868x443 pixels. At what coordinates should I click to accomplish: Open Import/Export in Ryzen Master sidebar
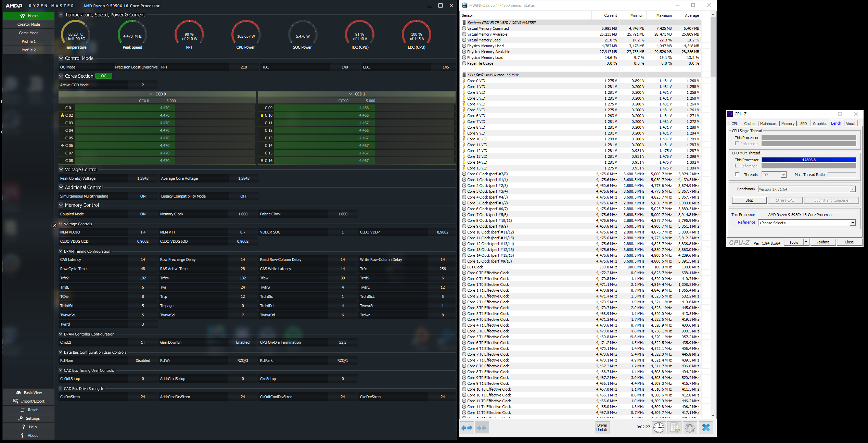(29, 401)
